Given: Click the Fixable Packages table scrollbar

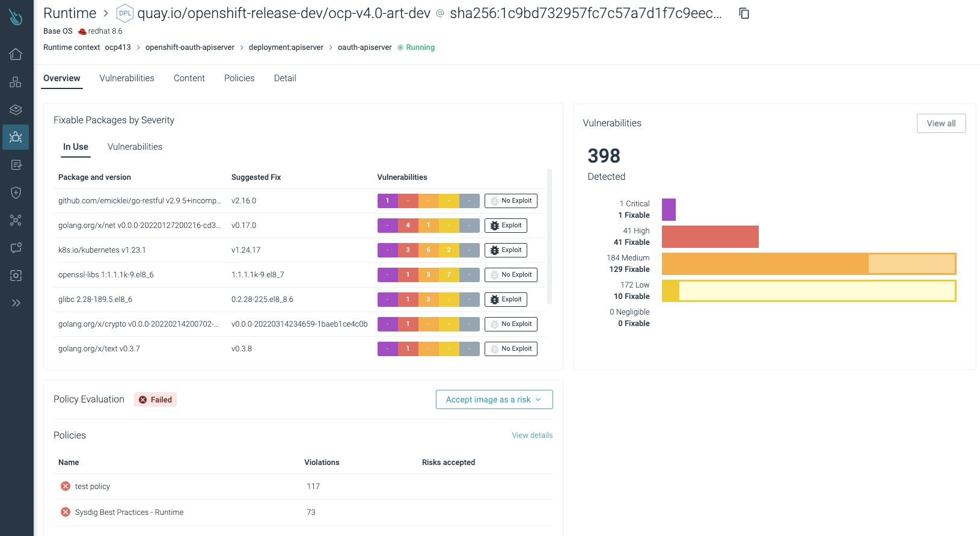Looking at the screenshot, I should point(550,236).
